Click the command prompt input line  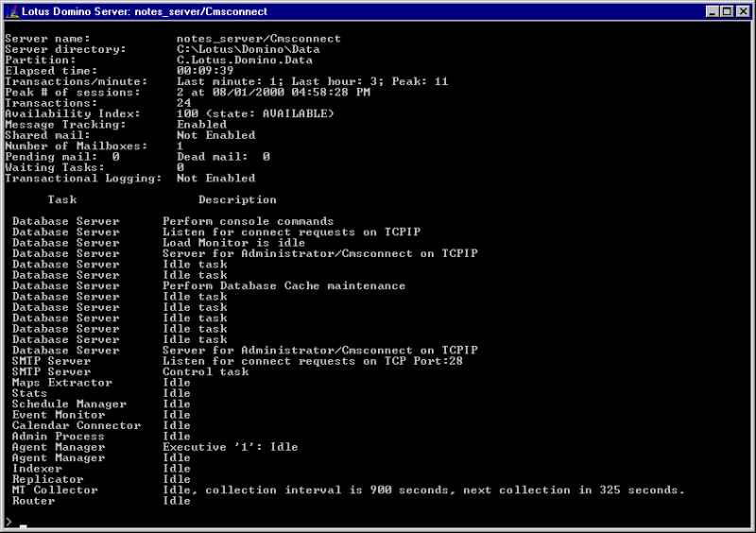tap(376, 522)
